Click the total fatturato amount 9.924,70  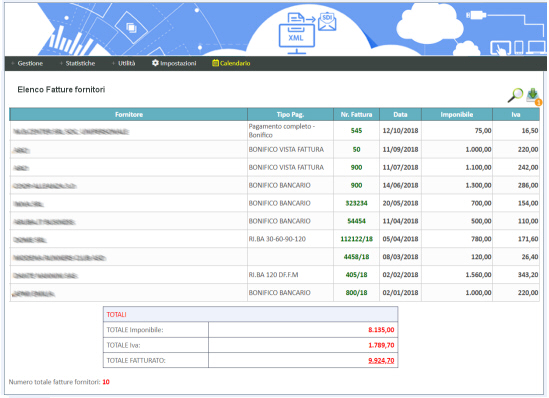[381, 361]
